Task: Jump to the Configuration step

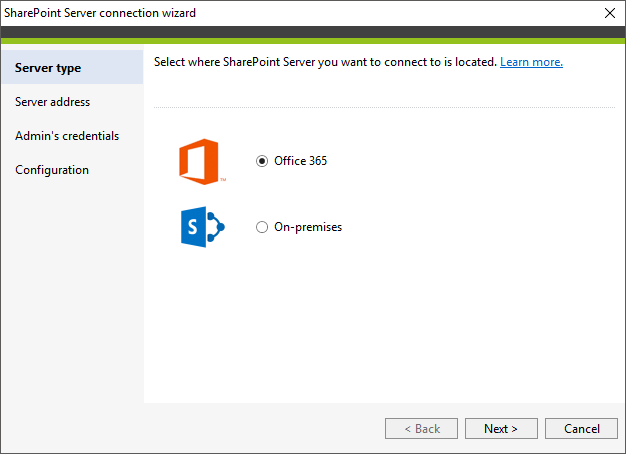Action: [52, 170]
